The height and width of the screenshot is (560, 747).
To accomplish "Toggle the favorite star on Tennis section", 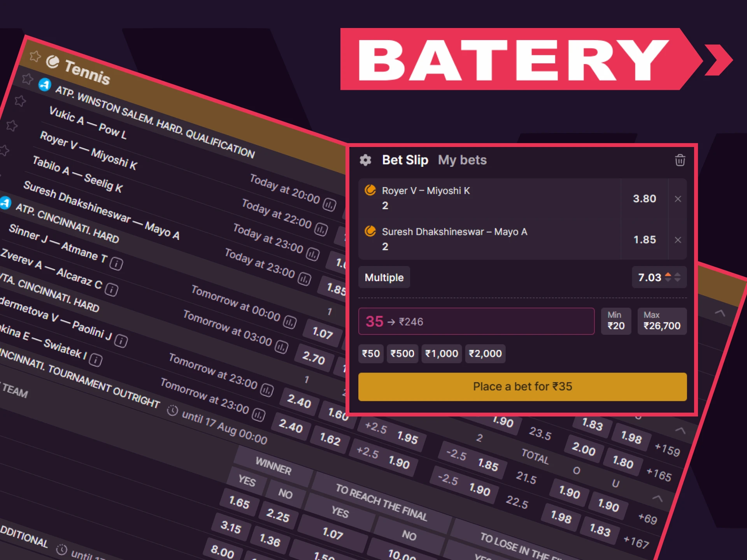I will coord(35,57).
